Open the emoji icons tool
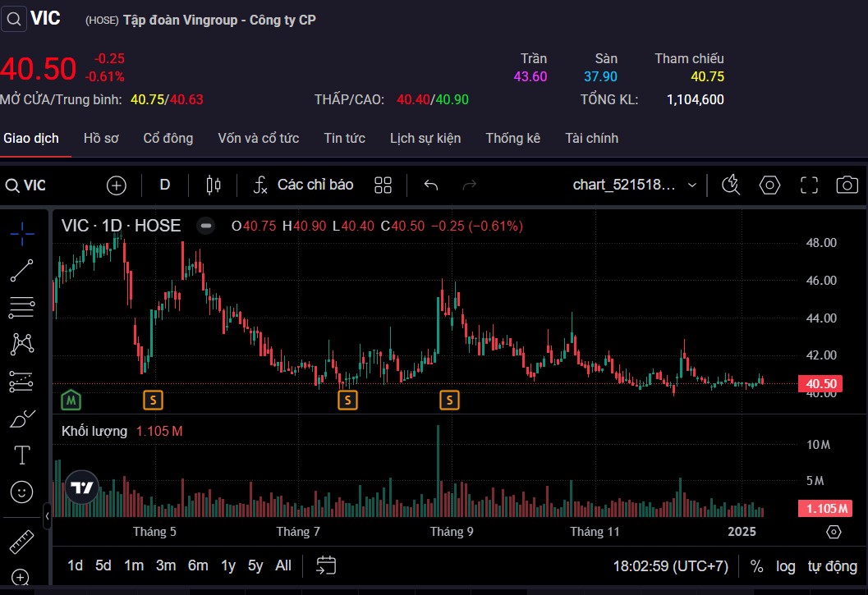This screenshot has width=868, height=595. click(21, 492)
